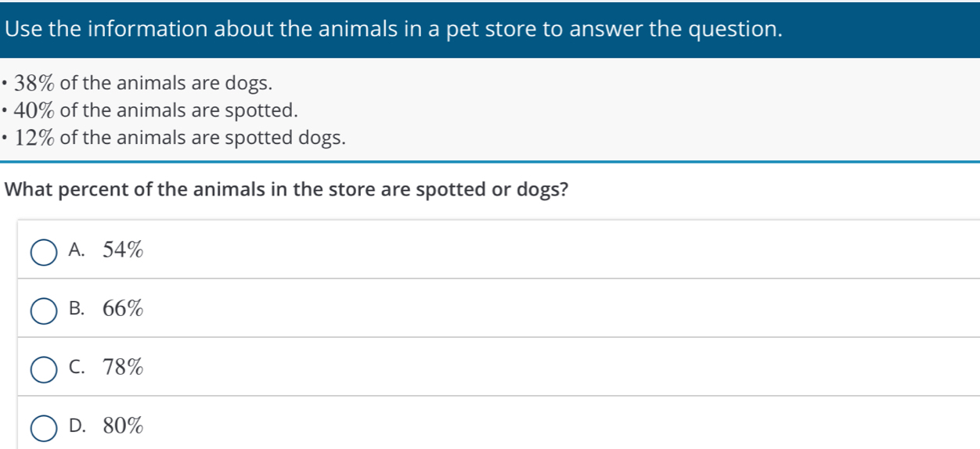980x449 pixels.
Task: Click the 78% answer value
Action: [124, 368]
